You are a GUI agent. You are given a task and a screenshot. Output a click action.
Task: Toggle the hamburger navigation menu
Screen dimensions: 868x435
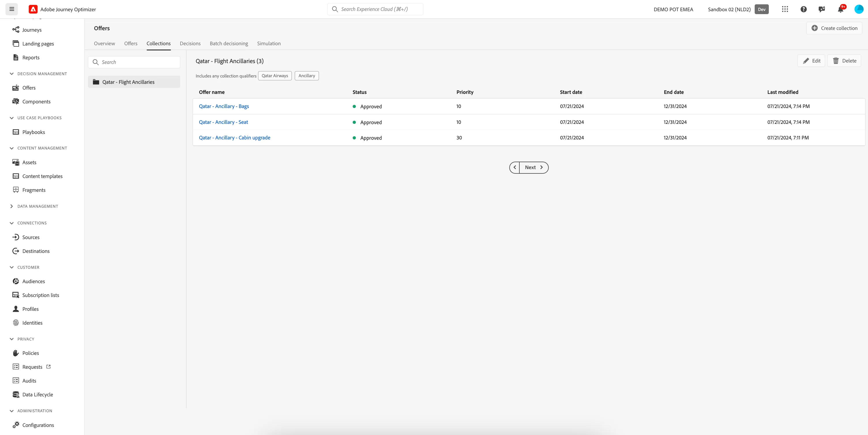12,9
